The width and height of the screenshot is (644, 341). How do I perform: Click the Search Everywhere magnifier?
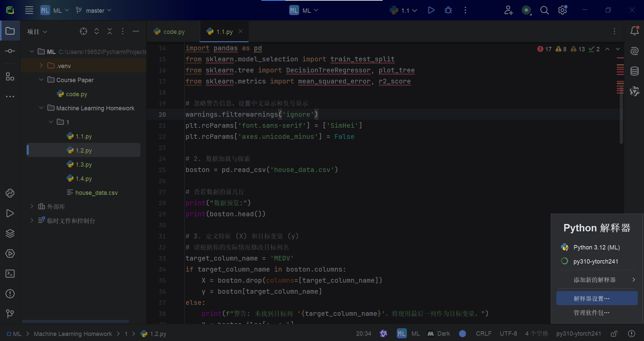click(x=544, y=10)
